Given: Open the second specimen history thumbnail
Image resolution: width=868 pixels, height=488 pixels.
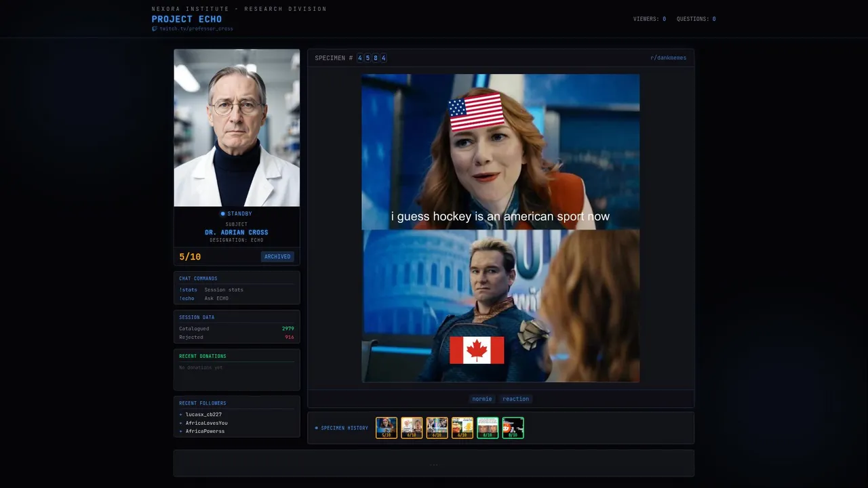Looking at the screenshot, I should 412,428.
